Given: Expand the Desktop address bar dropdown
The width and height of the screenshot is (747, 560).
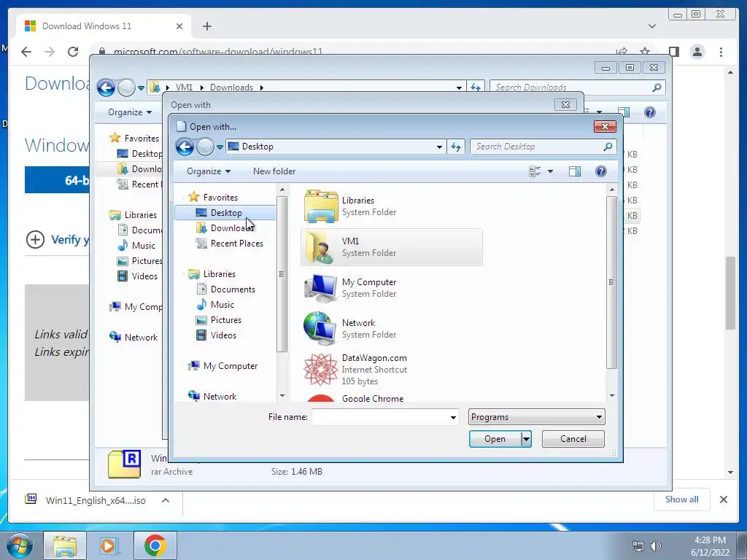Looking at the screenshot, I should click(x=439, y=147).
